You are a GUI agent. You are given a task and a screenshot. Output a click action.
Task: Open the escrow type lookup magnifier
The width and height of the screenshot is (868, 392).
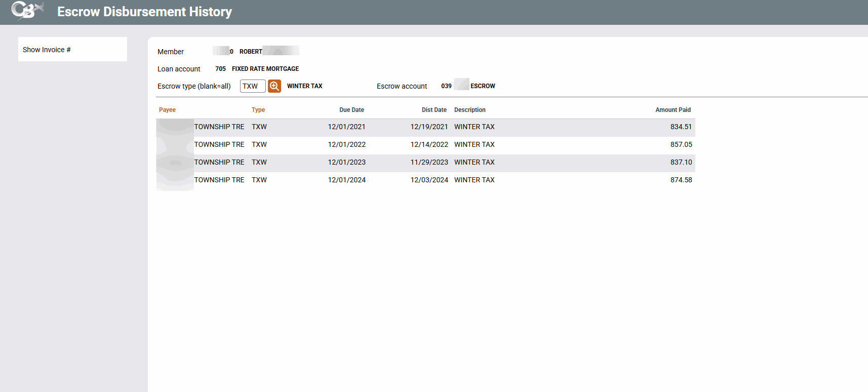click(274, 86)
